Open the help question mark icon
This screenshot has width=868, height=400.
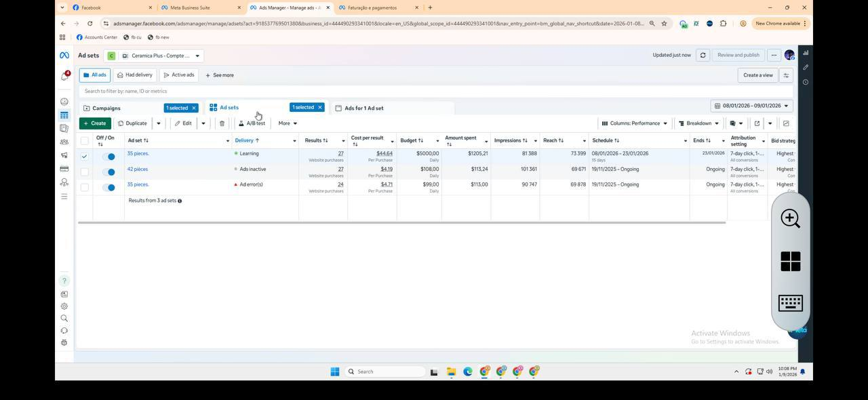point(64,281)
